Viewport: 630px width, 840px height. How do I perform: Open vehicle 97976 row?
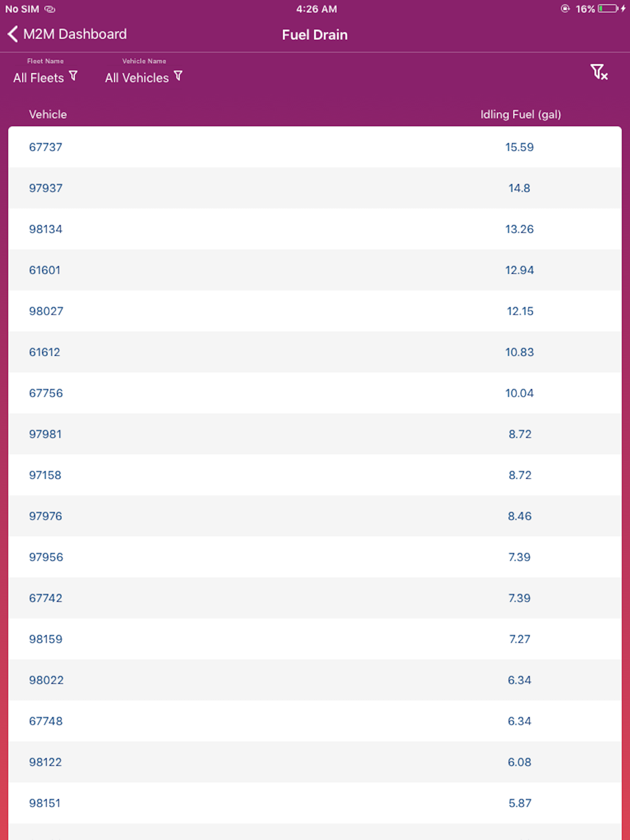pos(45,516)
